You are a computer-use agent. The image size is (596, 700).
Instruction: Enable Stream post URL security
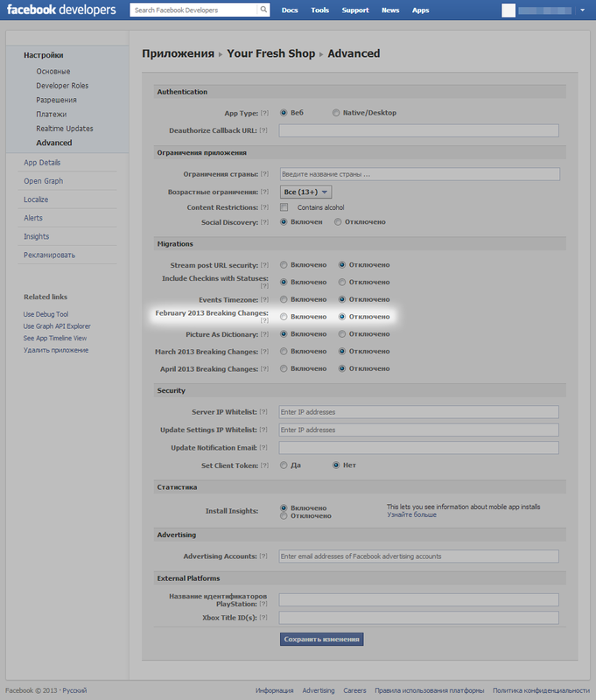[x=284, y=265]
